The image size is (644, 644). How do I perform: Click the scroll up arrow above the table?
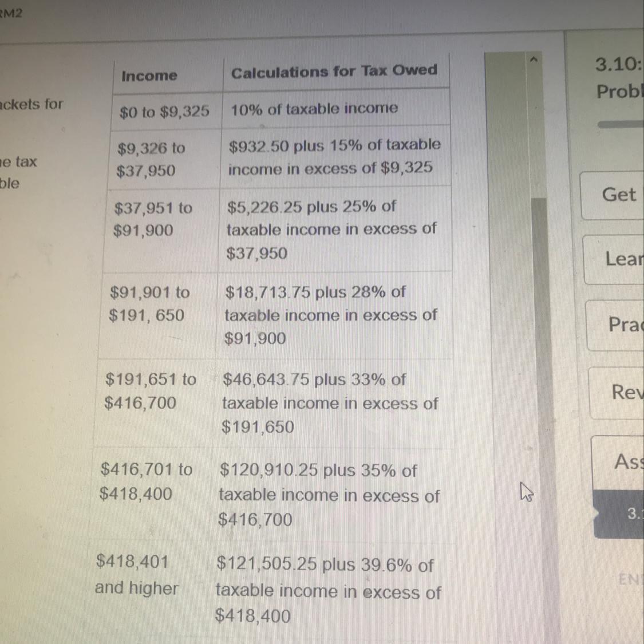534,60
